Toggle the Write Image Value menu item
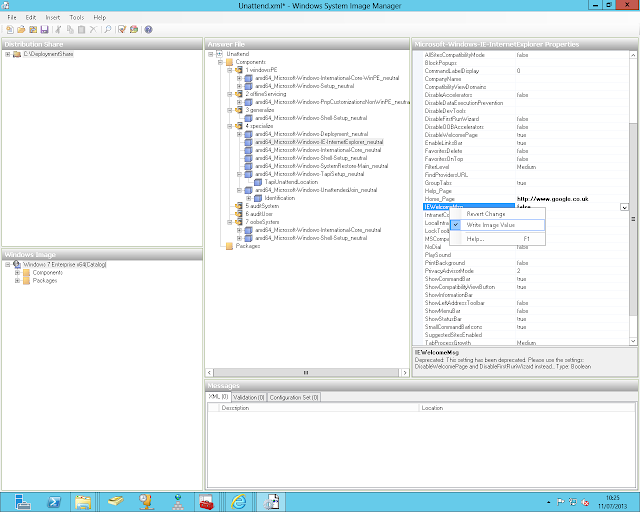The width and height of the screenshot is (640, 512). pos(497,225)
